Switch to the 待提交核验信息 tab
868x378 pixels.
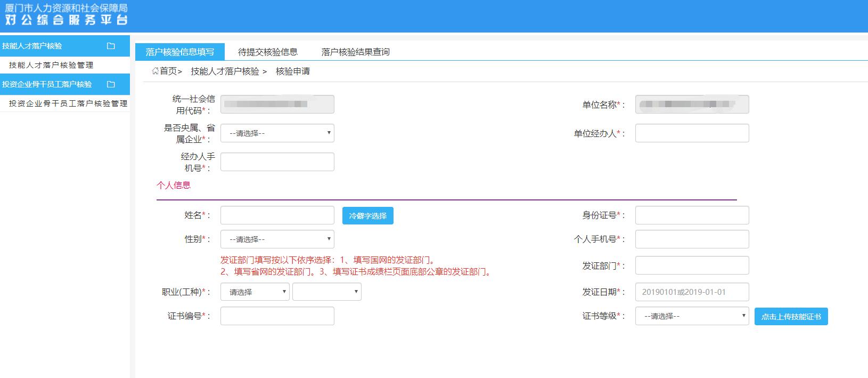268,52
